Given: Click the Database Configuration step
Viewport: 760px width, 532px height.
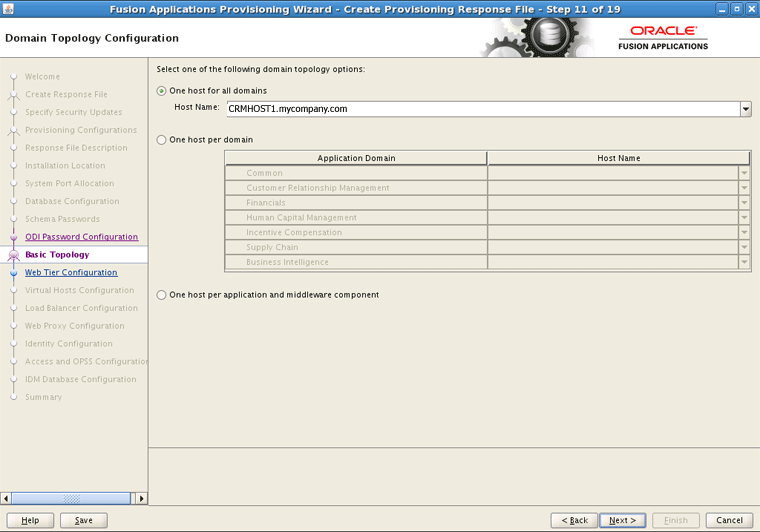Looking at the screenshot, I should [x=72, y=202].
